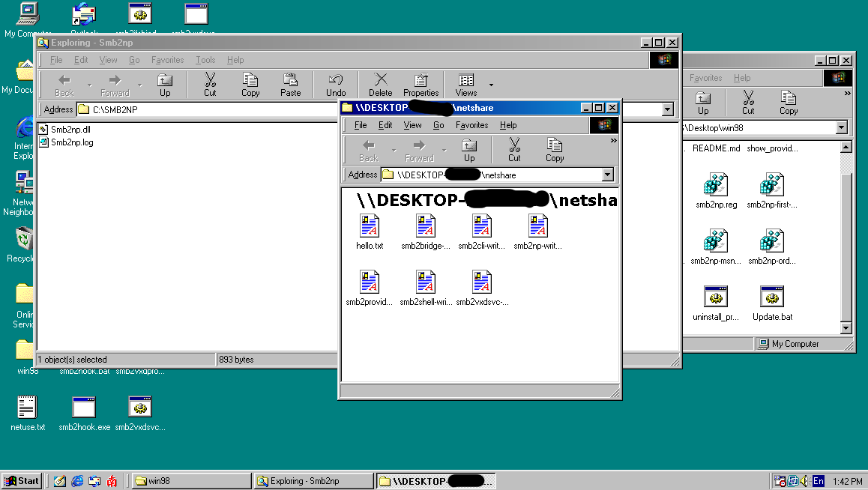Select the smb2np-ord file in win98 window
Screen dimensions: 868x490
click(772, 246)
